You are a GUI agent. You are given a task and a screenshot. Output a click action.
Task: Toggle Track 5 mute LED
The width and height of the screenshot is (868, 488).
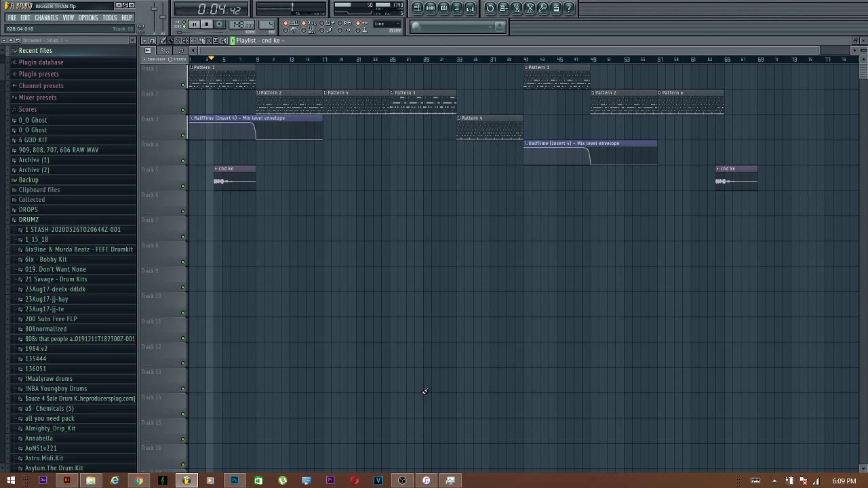click(183, 186)
